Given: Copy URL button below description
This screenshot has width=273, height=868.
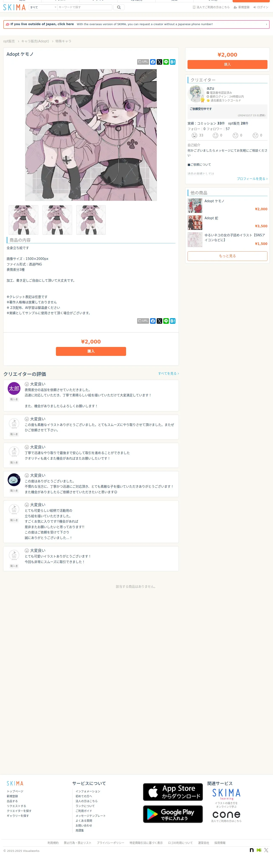Looking at the screenshot, I should coord(143,321).
